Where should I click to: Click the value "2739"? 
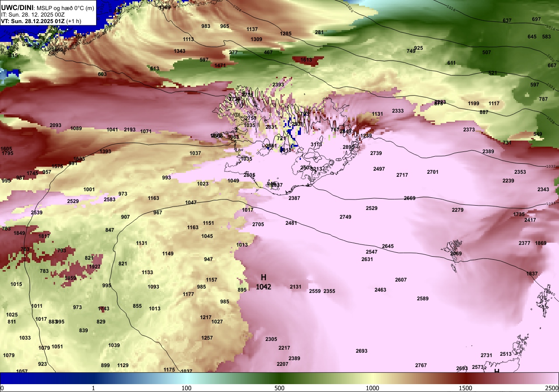(x=376, y=153)
